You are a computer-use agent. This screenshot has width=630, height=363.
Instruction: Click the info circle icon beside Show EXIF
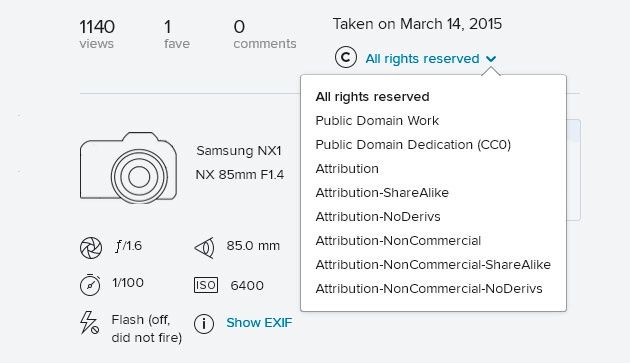coord(204,324)
